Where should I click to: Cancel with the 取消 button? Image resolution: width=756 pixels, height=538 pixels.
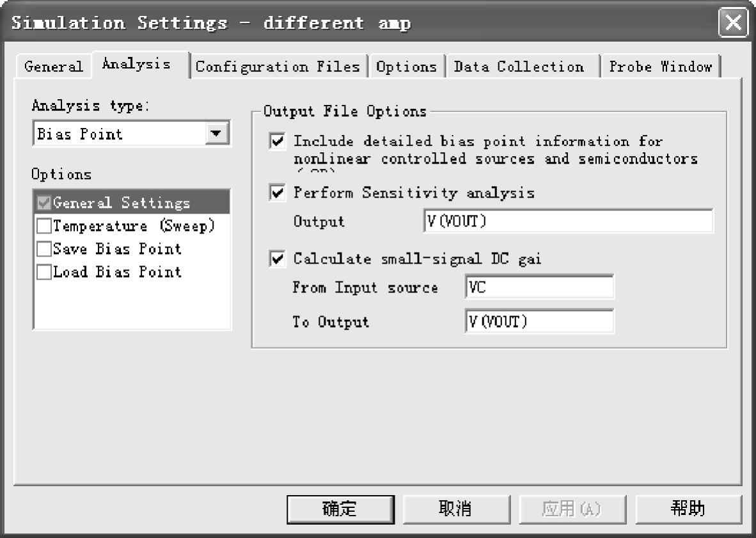pyautogui.click(x=456, y=509)
